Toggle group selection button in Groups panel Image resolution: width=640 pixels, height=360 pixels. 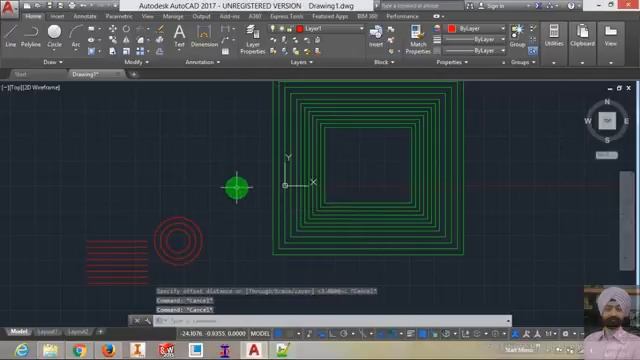532,51
